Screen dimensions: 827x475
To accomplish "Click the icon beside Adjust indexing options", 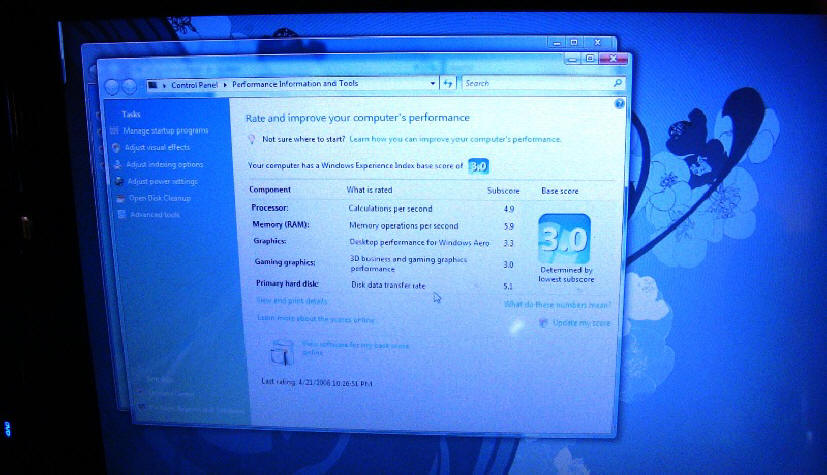I will 118,165.
